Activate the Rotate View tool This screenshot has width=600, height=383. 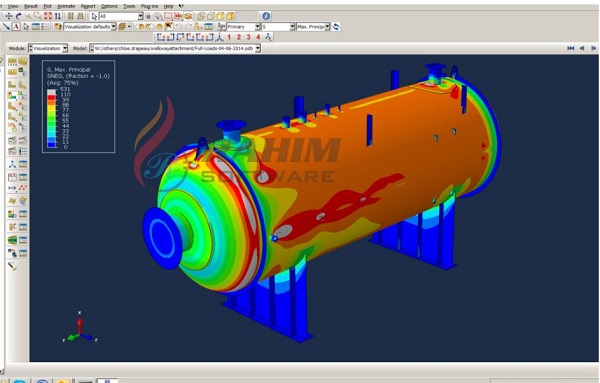click(18, 16)
